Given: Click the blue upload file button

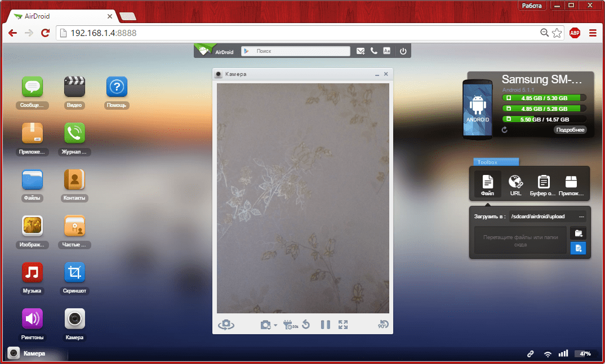Looking at the screenshot, I should [x=579, y=248].
